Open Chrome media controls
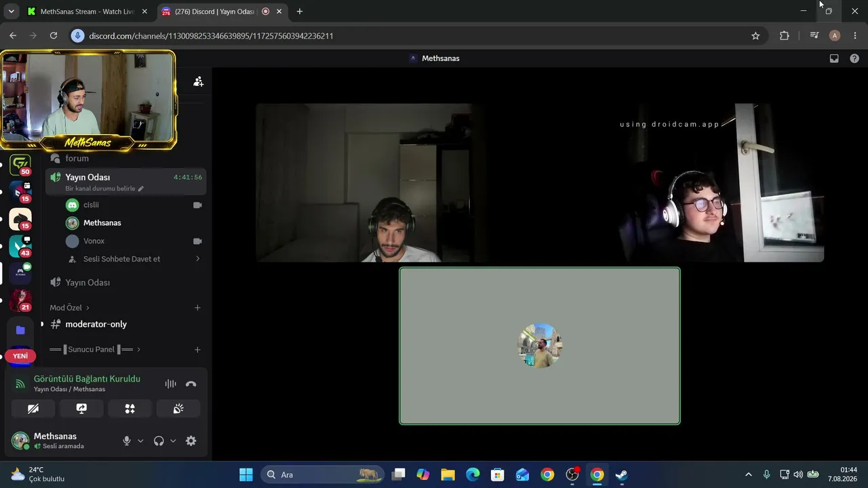 coord(814,36)
